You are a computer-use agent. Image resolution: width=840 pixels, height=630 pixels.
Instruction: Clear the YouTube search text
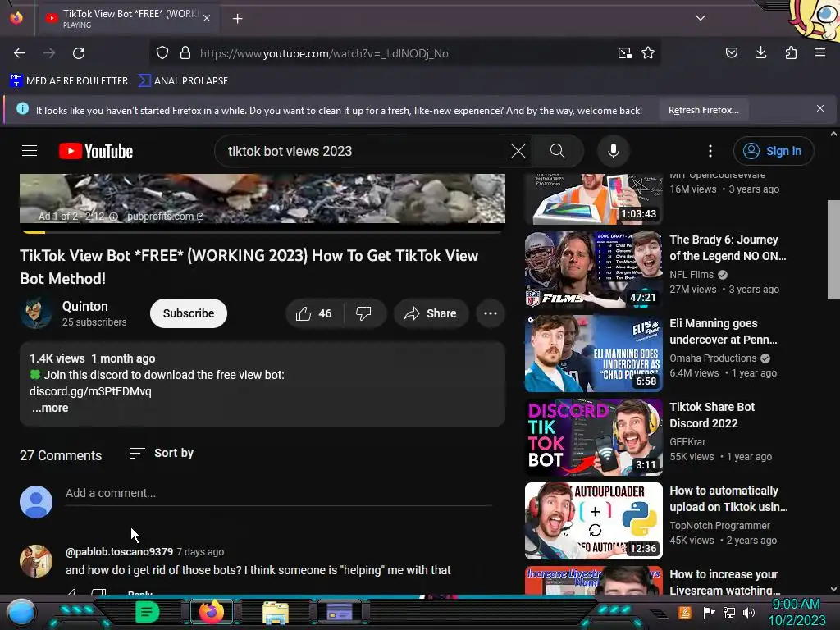[518, 151]
